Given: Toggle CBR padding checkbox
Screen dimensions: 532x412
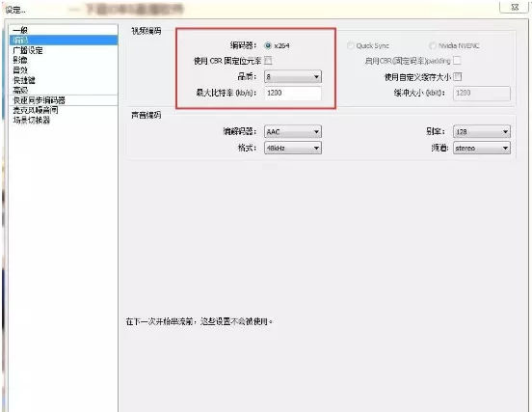Looking at the screenshot, I should 457,61.
